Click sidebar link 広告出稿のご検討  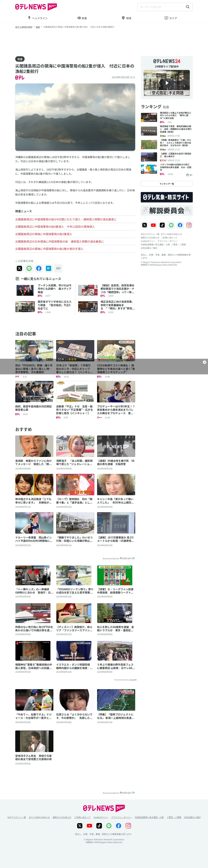point(149,248)
